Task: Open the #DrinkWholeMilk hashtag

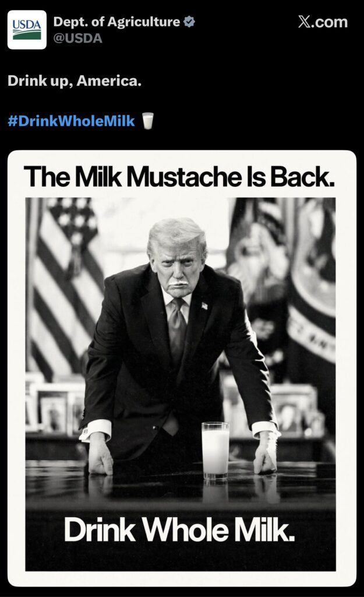Action: (x=71, y=121)
